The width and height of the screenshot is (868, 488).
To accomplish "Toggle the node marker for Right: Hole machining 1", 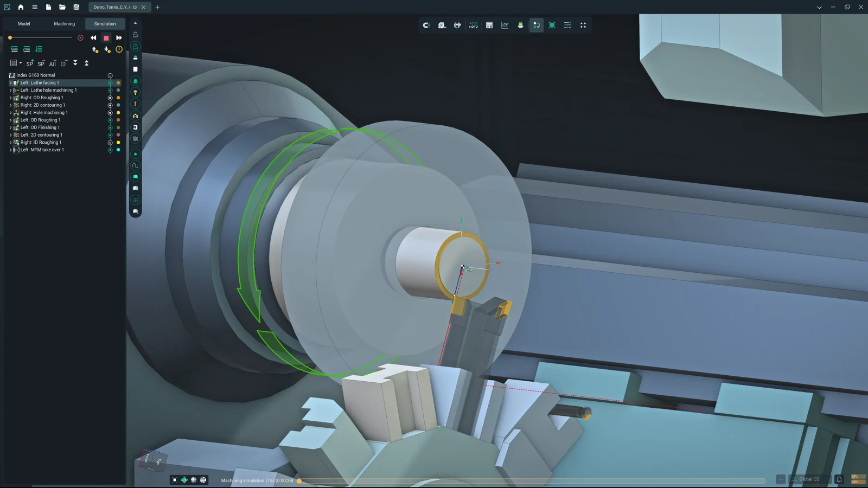I will 110,113.
